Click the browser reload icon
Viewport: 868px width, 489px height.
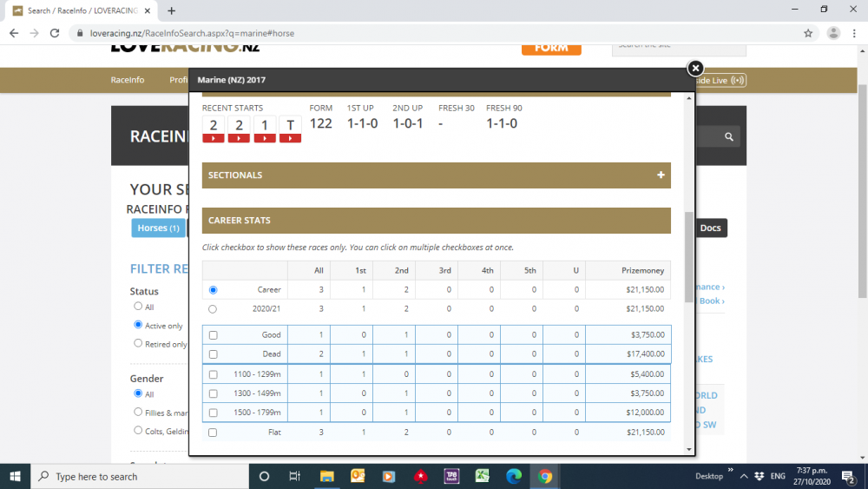[x=55, y=33]
